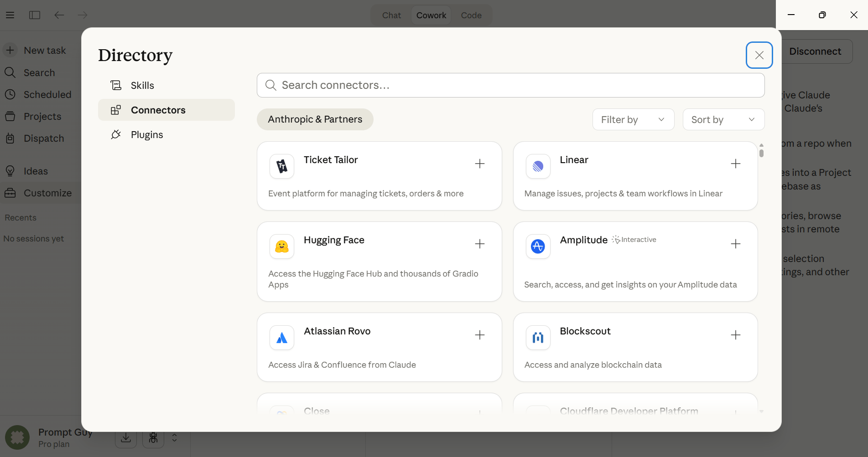Click 'Access Jira & Confluence from Claude' text
This screenshot has width=868, height=457.
tap(342, 365)
